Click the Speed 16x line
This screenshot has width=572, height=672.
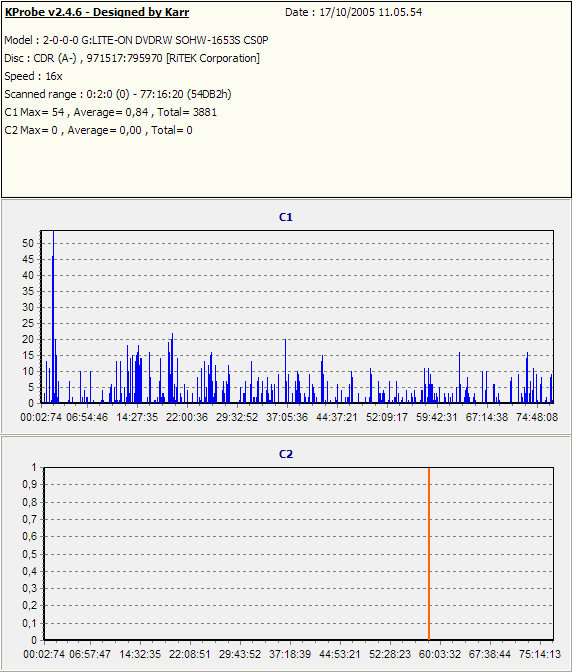point(33,76)
